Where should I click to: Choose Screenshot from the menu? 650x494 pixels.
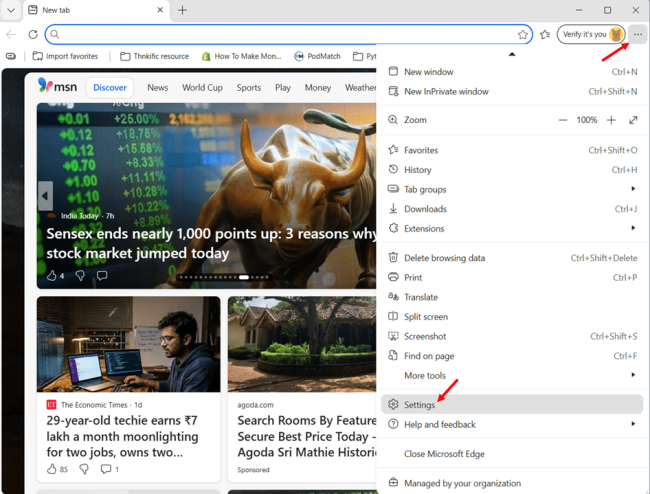click(x=512, y=336)
